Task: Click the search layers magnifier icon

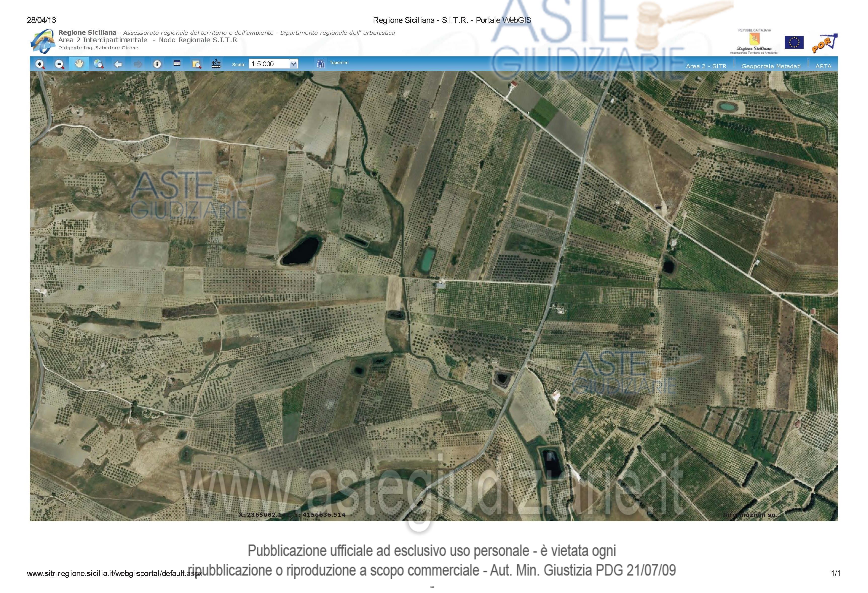Action: click(x=196, y=64)
